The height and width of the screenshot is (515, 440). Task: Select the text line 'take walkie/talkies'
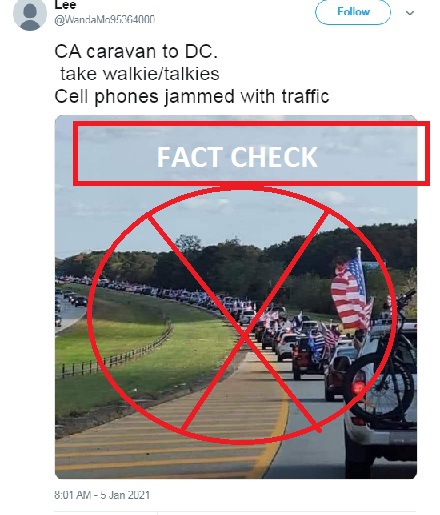[x=140, y=74]
